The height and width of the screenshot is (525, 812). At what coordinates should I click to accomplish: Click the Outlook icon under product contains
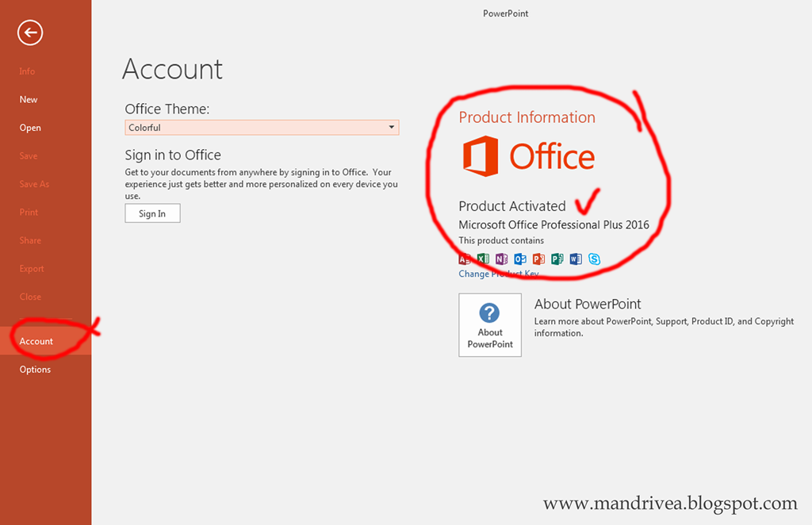click(x=520, y=259)
